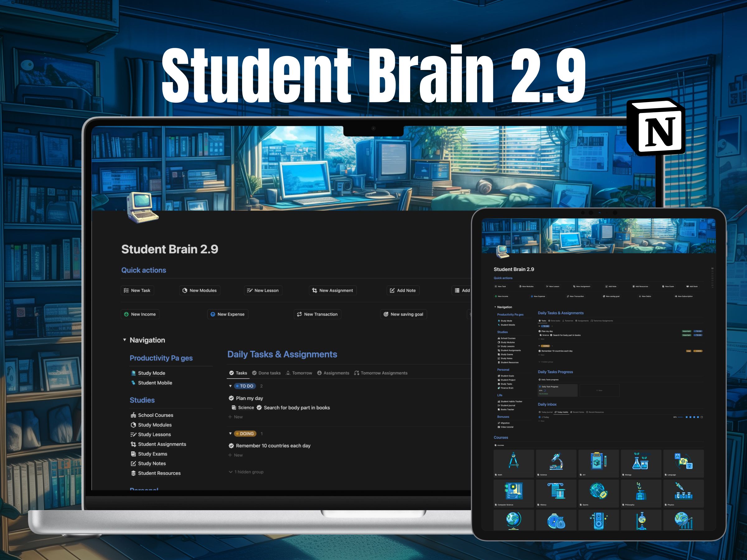Expand the 1 hidden group row

pos(247,472)
